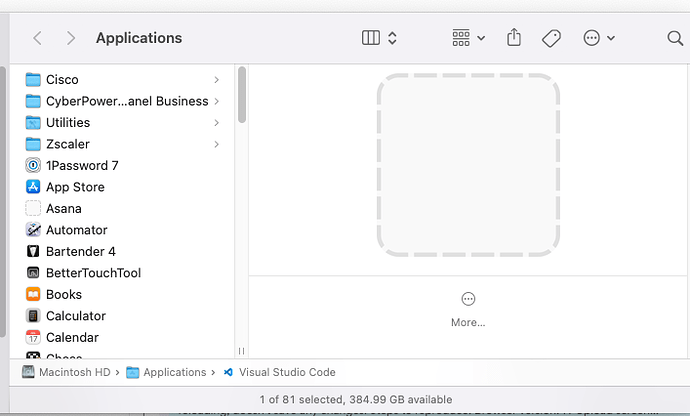Image resolution: width=690 pixels, height=416 pixels.
Task: Click the Edit Tags icon
Action: point(551,38)
